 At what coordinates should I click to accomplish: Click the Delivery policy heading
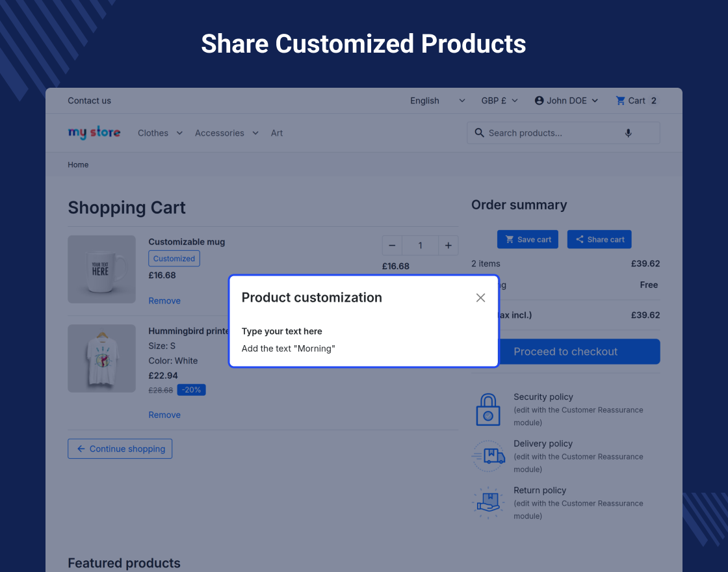point(543,444)
